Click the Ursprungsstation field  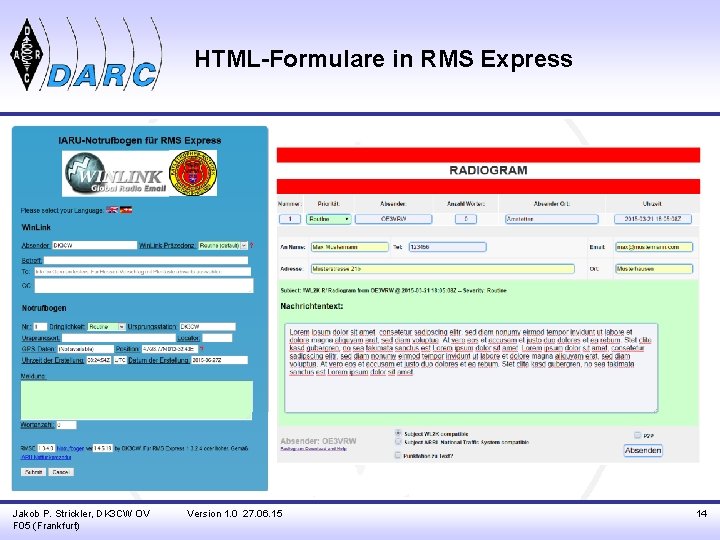tap(207, 326)
